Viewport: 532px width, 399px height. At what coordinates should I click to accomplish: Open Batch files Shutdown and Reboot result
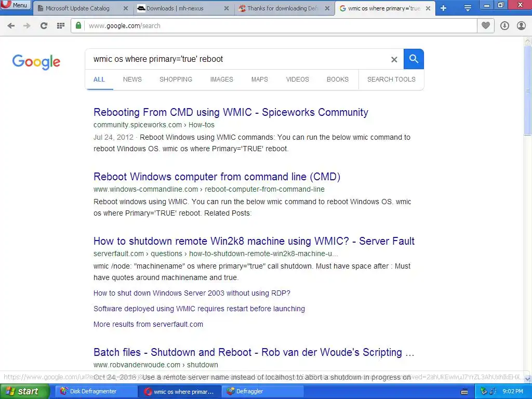click(x=254, y=353)
